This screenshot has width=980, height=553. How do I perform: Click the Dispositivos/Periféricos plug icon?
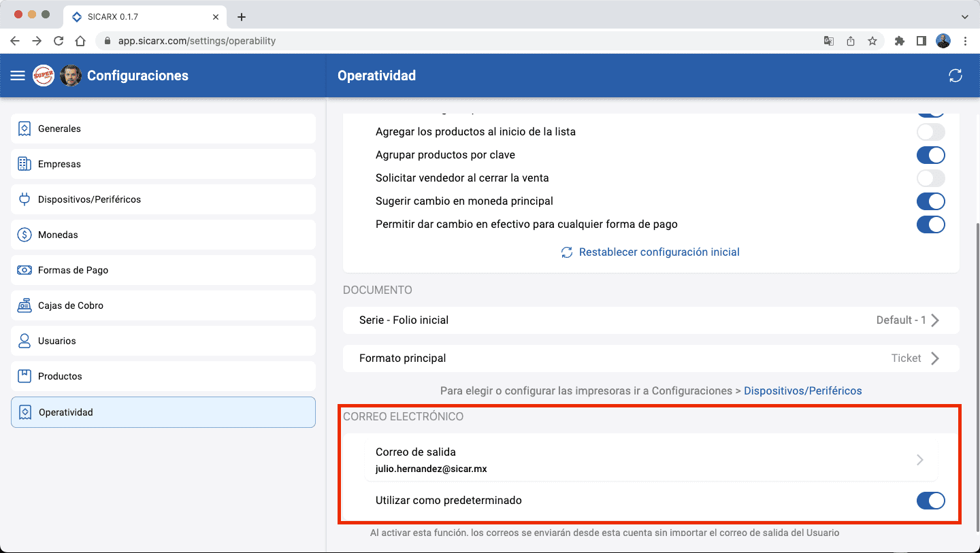24,199
